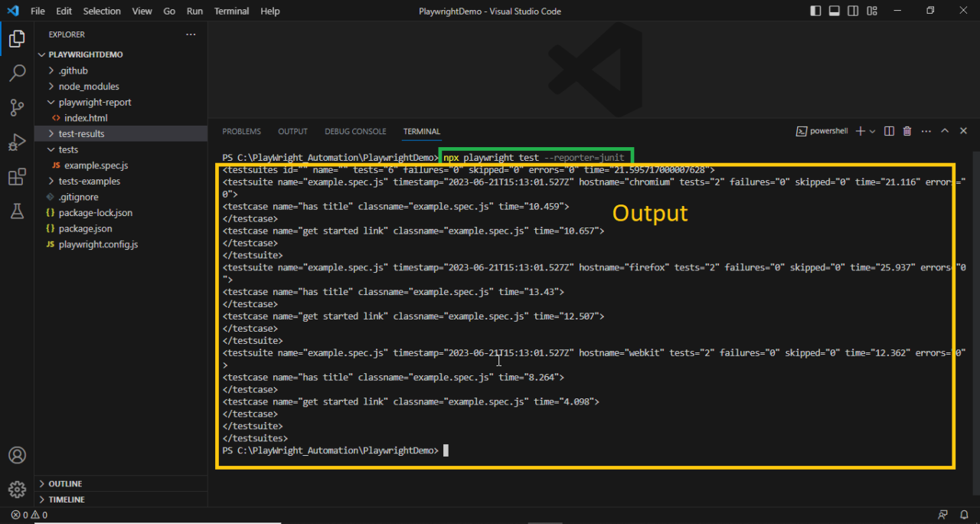The image size is (980, 524).
Task: Switch to the DEBUG CONSOLE tab
Action: [355, 132]
